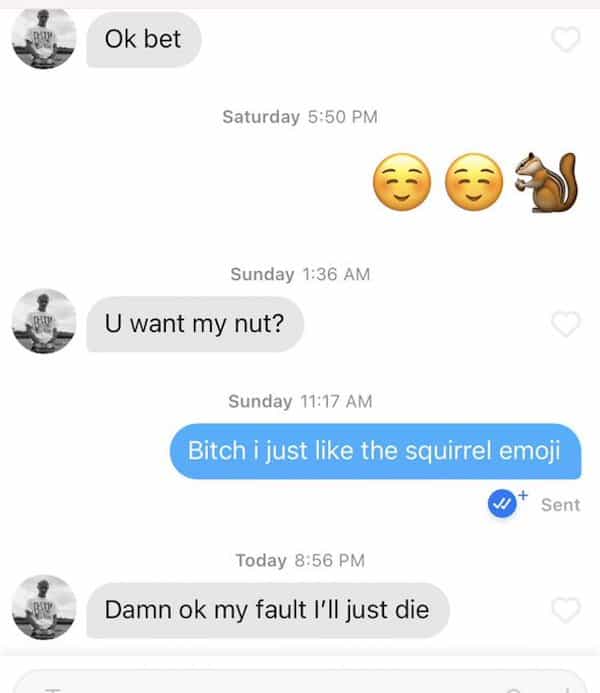600x693 pixels.
Task: Tap the Saturday 5:50 PM timestamp
Action: tap(300, 117)
